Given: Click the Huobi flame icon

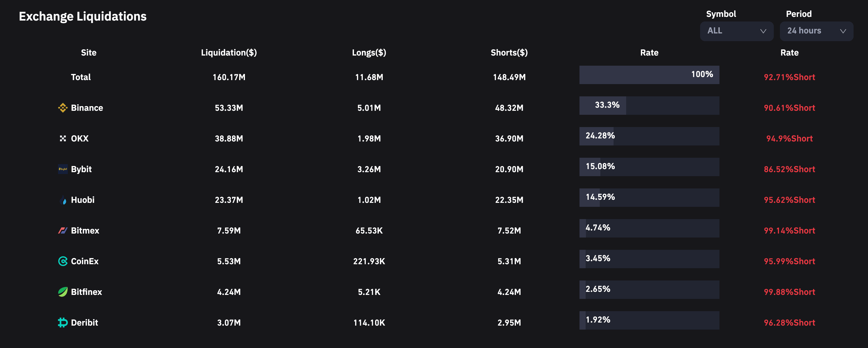Looking at the screenshot, I should [x=63, y=200].
